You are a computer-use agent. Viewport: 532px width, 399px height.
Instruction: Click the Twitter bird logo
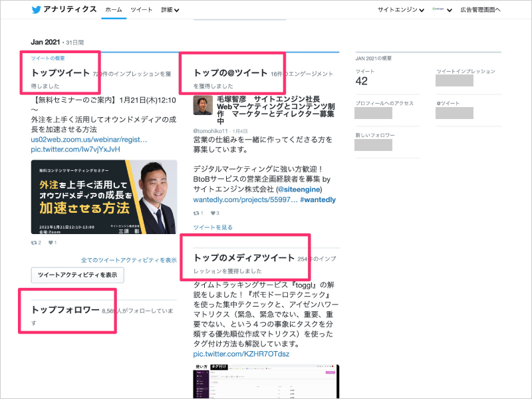point(36,9)
